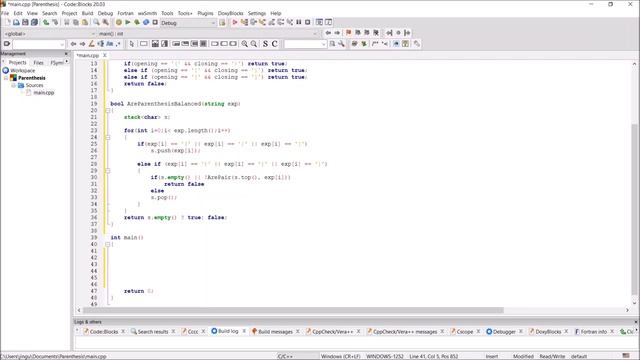The height and width of the screenshot is (360, 640).
Task: Open incremental search text dropdown
Action: (x=62, y=44)
